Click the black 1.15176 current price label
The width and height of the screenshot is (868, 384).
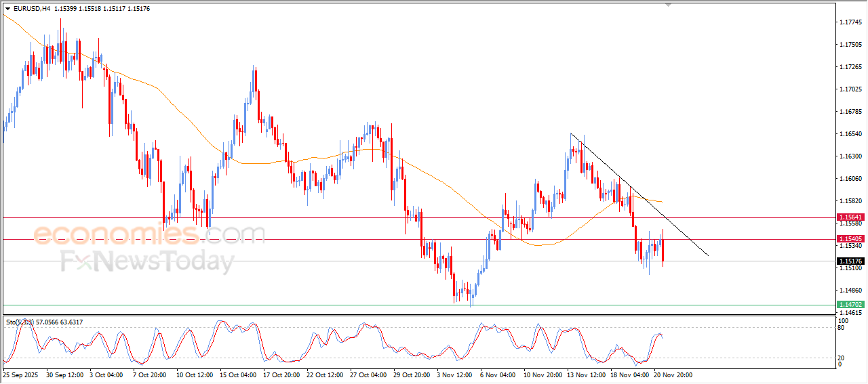(850, 261)
